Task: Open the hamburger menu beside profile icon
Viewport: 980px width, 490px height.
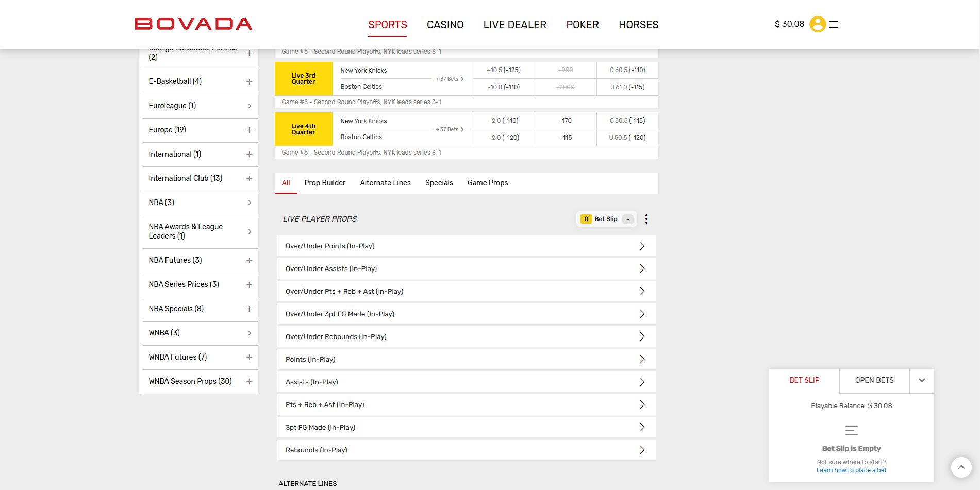Action: tap(834, 24)
